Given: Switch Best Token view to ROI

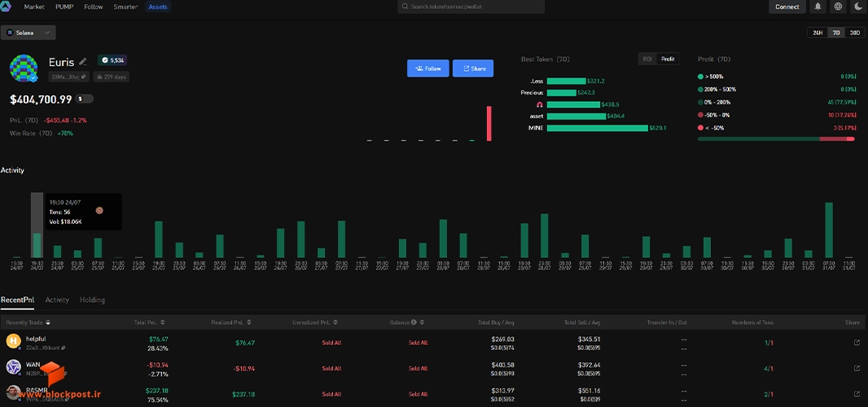Looking at the screenshot, I should tap(647, 59).
